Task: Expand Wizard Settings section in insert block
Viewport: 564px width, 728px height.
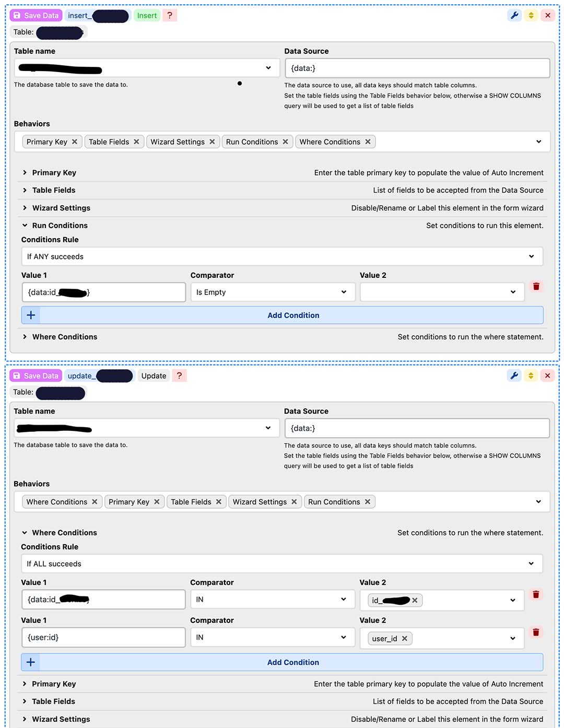Action: [x=283, y=208]
